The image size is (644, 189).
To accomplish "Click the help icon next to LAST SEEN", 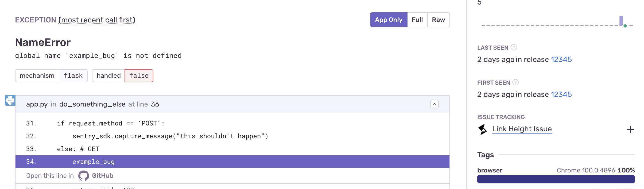I will tap(513, 47).
